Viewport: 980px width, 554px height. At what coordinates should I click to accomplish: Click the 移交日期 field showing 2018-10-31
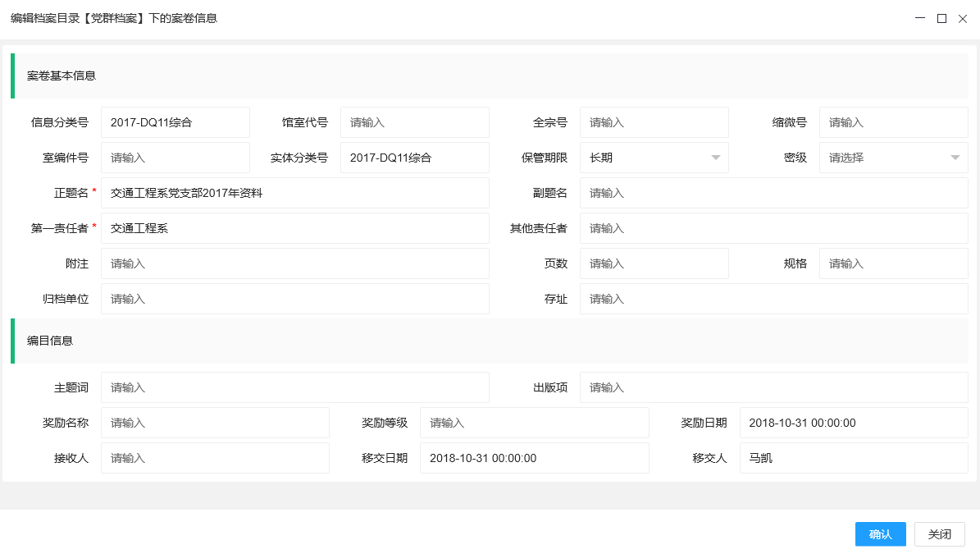coord(534,458)
